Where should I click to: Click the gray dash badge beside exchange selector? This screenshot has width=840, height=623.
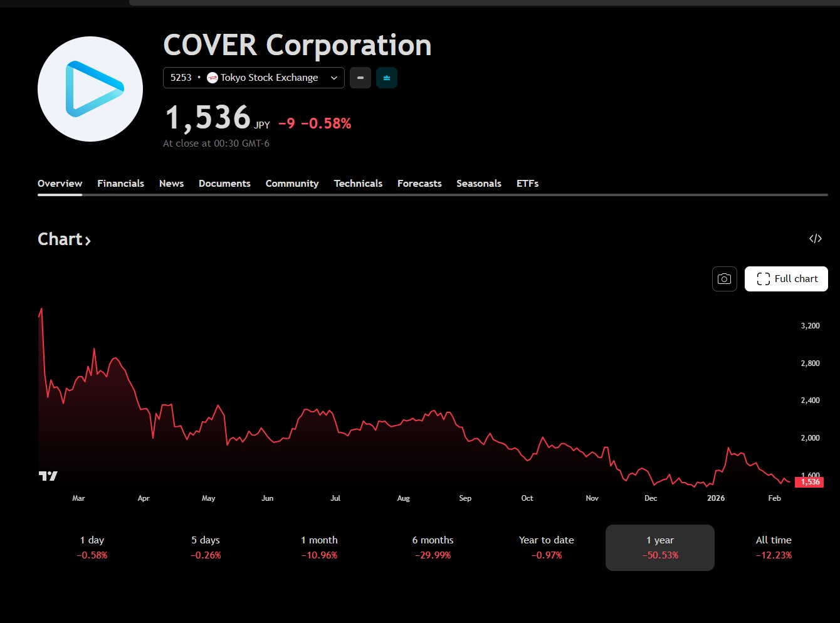[x=360, y=78]
